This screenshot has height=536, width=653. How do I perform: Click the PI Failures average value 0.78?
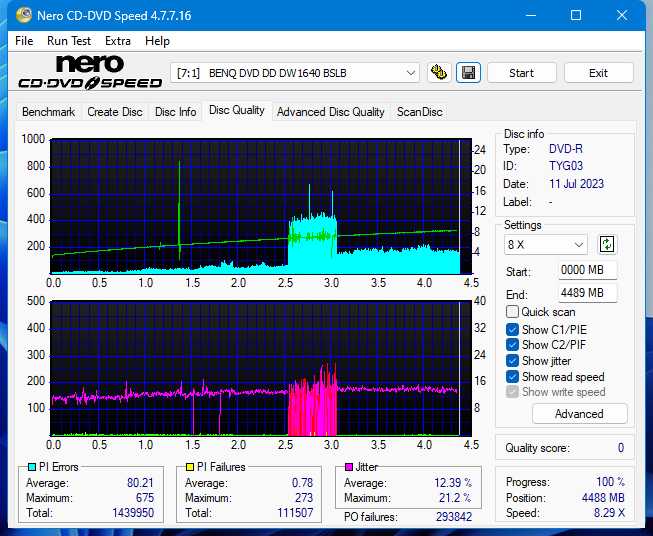[302, 483]
